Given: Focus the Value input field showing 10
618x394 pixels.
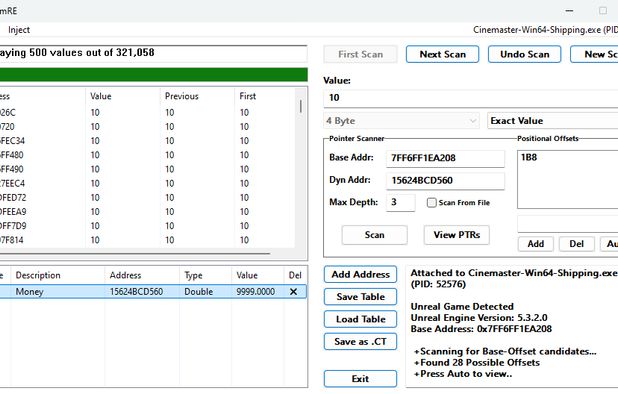Looking at the screenshot, I should 471,98.
